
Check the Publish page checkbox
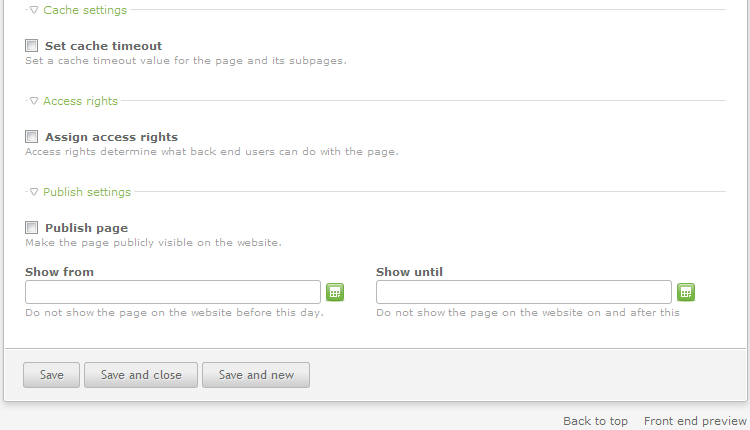32,228
